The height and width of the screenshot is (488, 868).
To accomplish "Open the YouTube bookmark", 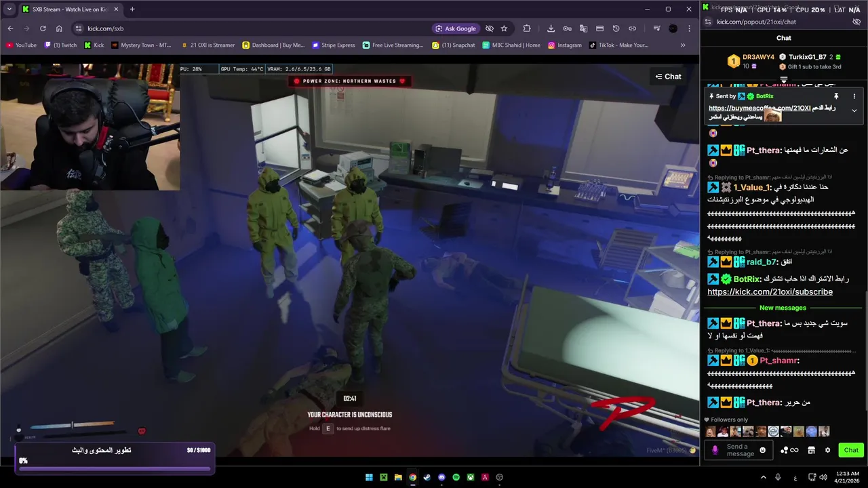I will click(21, 45).
